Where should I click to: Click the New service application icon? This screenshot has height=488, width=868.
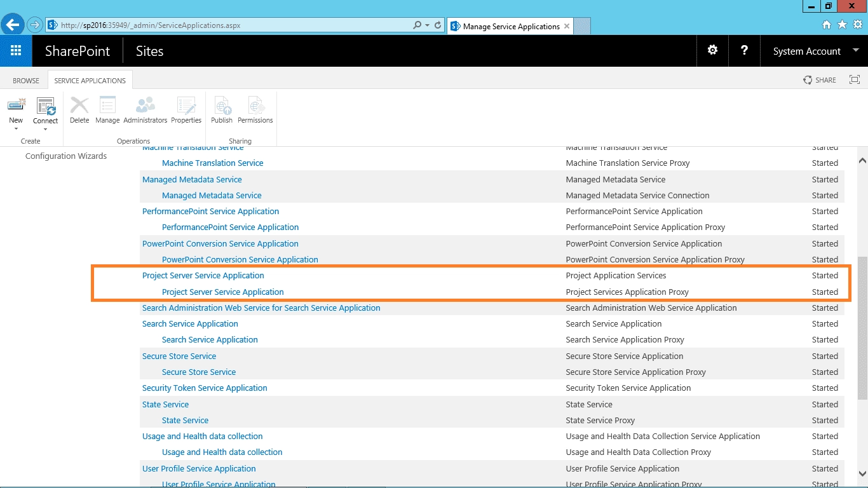[16, 105]
